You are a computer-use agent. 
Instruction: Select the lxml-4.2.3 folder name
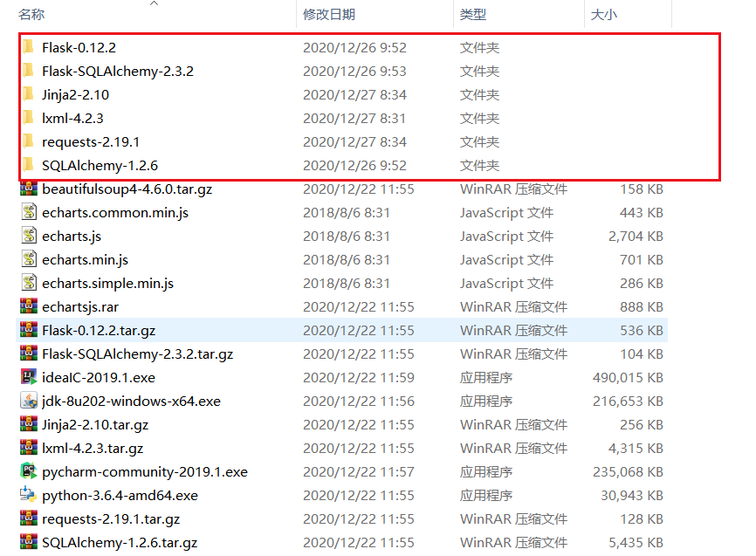[x=72, y=118]
